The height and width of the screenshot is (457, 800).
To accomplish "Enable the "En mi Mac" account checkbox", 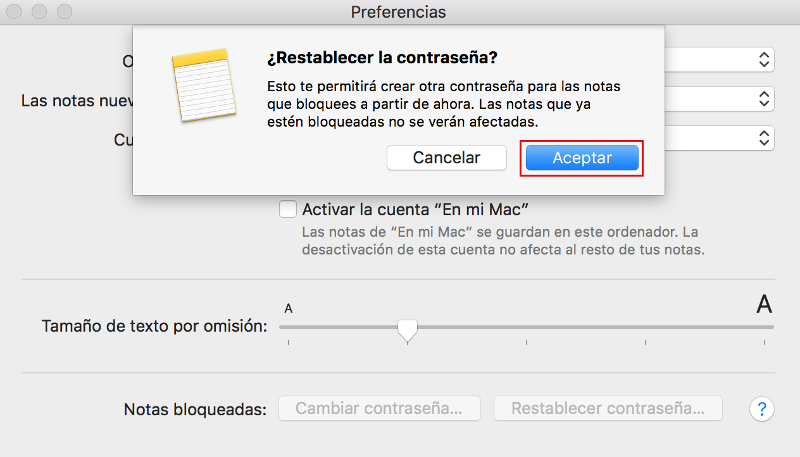I will pyautogui.click(x=288, y=210).
